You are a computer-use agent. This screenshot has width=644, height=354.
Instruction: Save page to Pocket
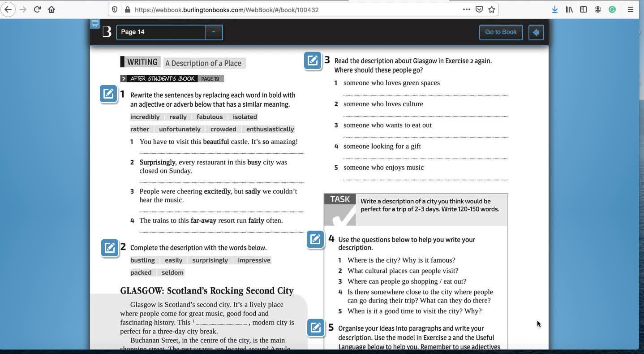click(x=479, y=9)
